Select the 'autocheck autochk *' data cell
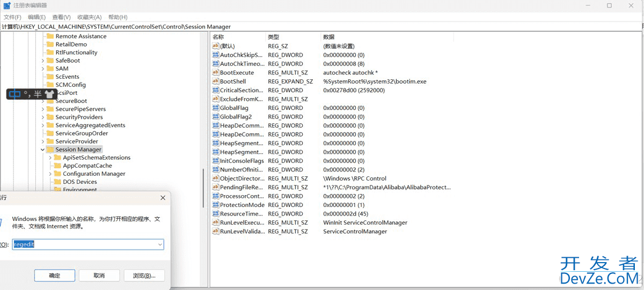Viewport: 644px width, 290px height. point(350,72)
